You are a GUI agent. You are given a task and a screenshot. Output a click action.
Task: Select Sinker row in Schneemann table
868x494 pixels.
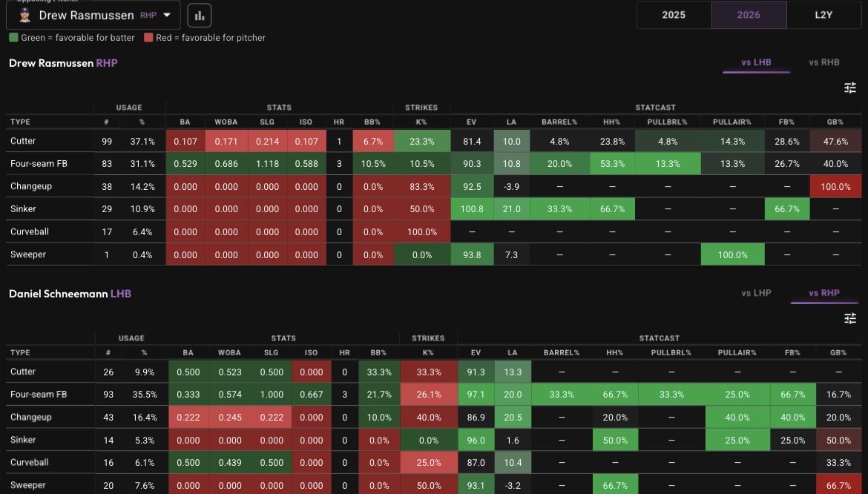click(x=434, y=440)
